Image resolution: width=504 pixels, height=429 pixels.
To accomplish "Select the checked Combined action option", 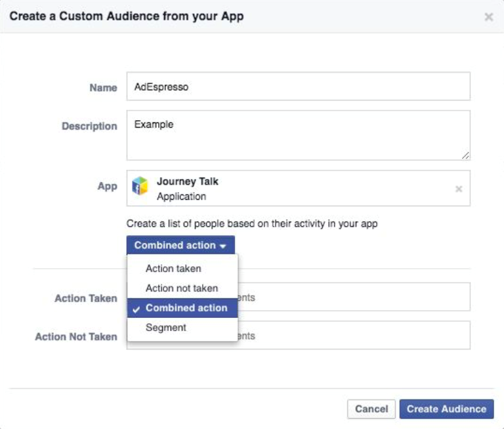I will point(186,307).
